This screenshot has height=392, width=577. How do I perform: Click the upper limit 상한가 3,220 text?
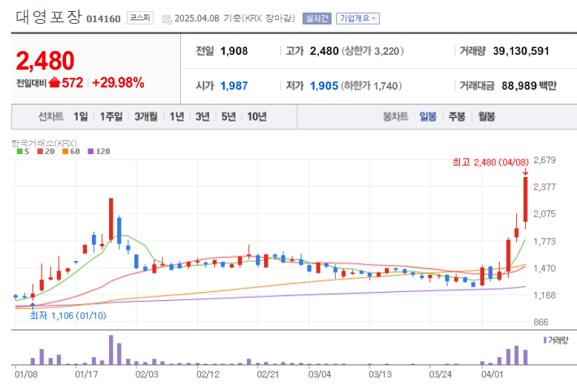pos(373,50)
